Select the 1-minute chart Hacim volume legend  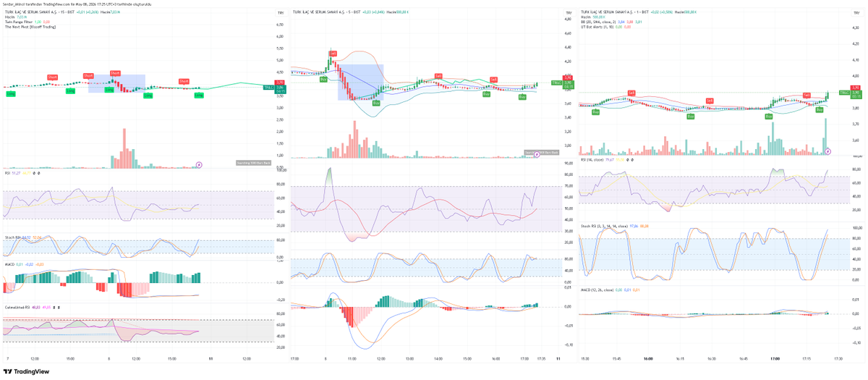[594, 17]
